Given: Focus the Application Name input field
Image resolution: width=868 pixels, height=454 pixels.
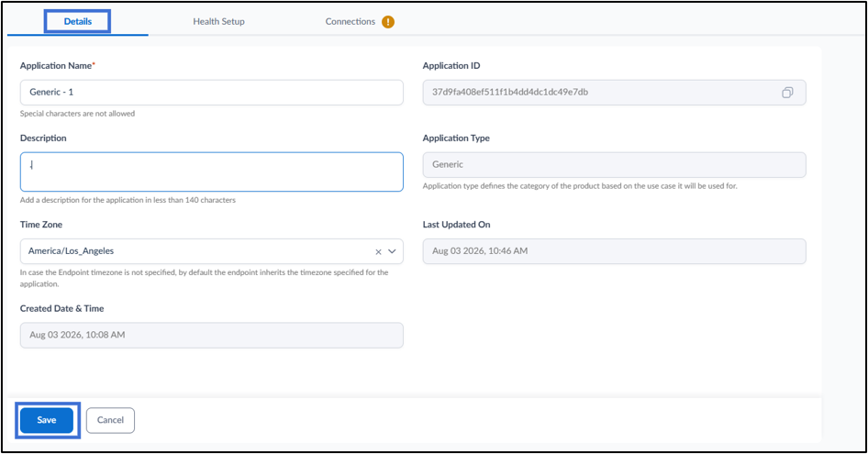Looking at the screenshot, I should (211, 93).
